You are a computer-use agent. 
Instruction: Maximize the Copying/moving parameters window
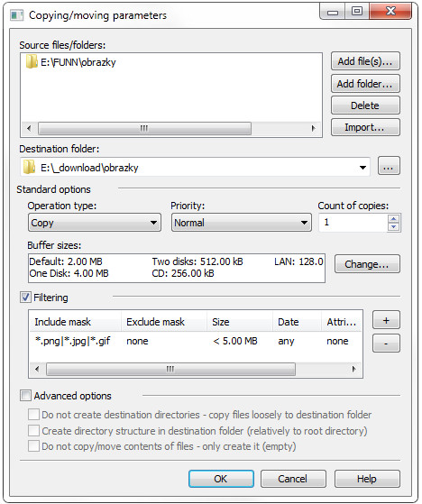357,12
